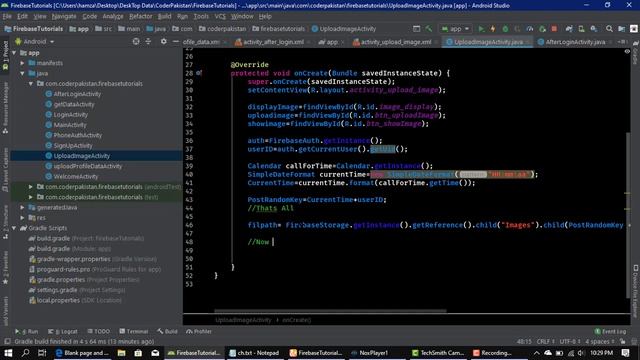The height and width of the screenshot is (360, 640).
Task: Click the editor inspections eye icon
Action: point(627,51)
